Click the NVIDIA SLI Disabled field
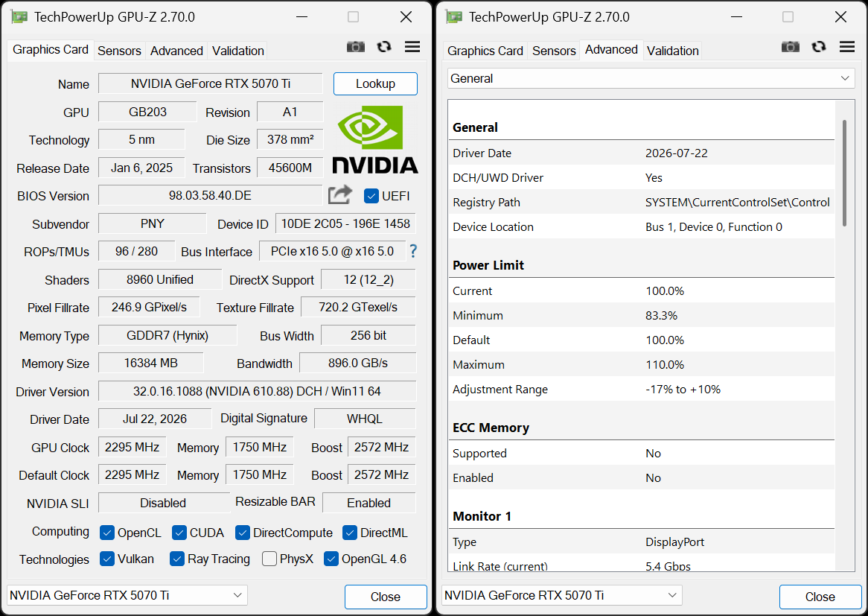Viewport: 868px width, 616px height. [163, 503]
